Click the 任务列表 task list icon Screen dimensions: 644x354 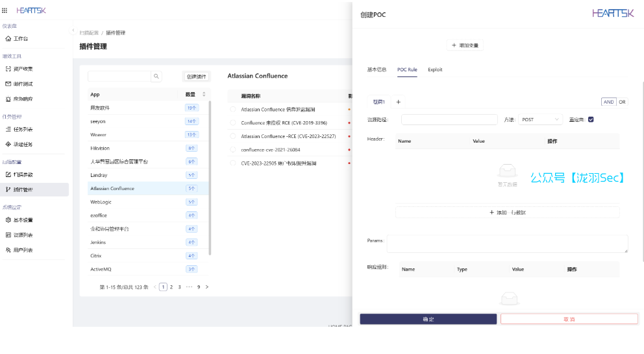[x=8, y=129]
